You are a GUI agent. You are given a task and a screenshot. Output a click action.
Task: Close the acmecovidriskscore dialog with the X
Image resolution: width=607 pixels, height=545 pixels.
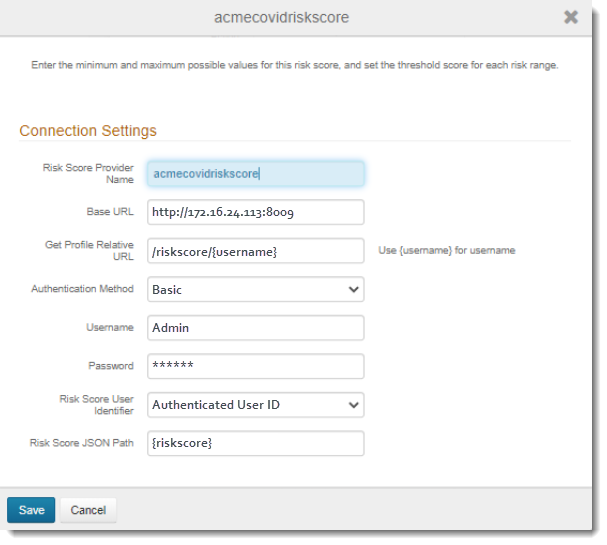(x=571, y=17)
